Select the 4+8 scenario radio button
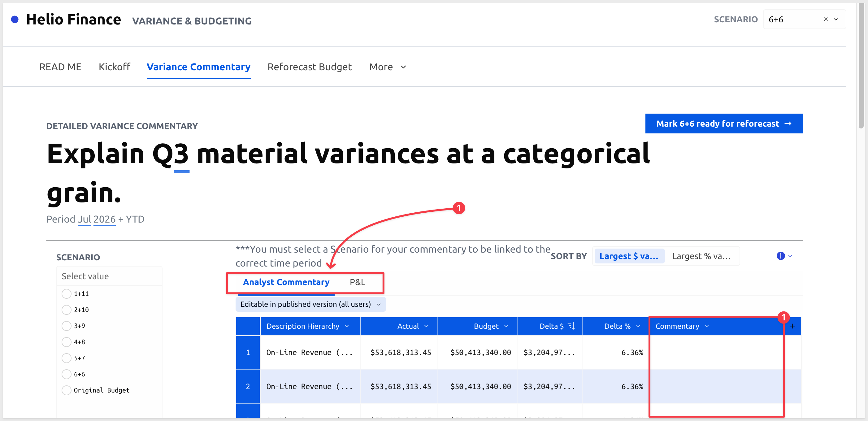 tap(66, 342)
